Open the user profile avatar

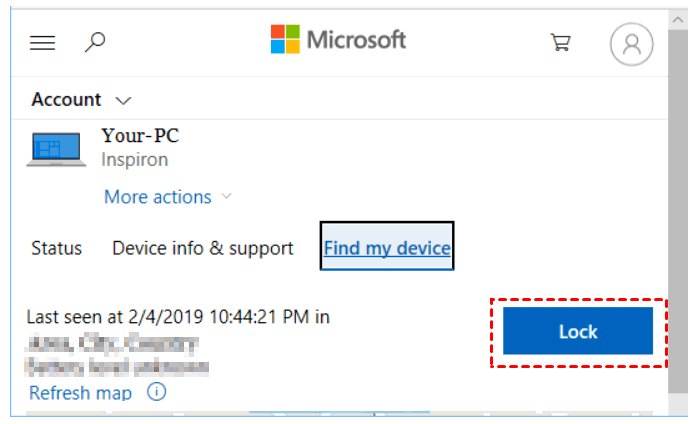(631, 44)
